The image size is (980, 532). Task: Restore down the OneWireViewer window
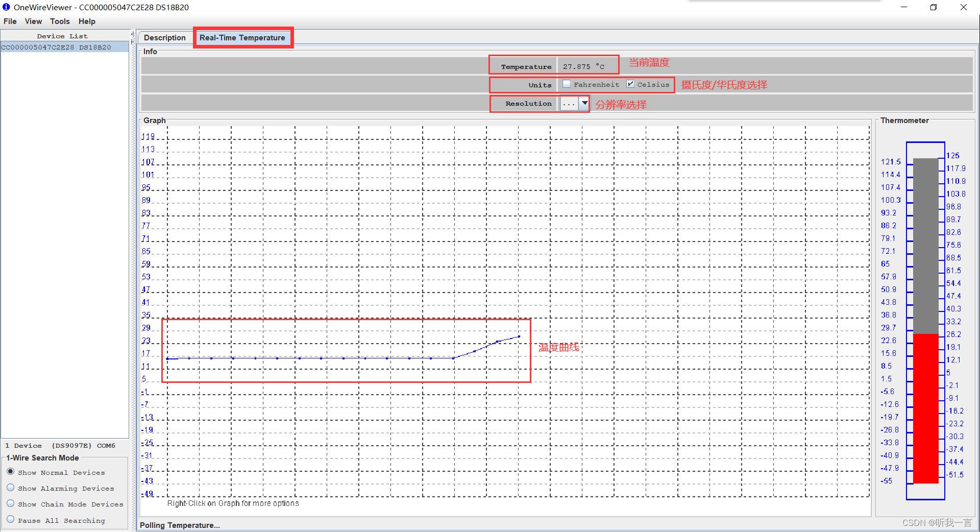[934, 7]
